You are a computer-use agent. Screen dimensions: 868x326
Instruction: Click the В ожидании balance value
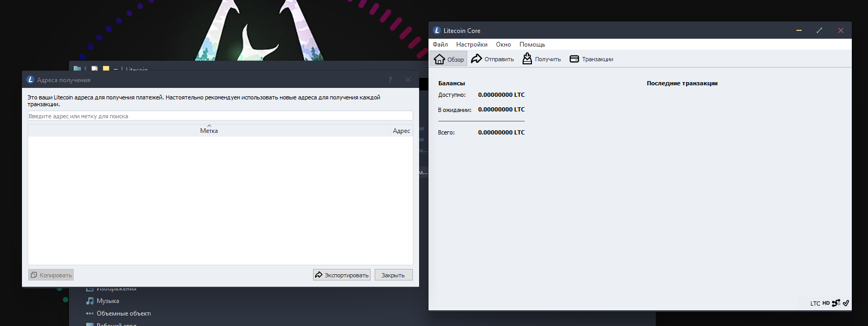[x=501, y=109]
